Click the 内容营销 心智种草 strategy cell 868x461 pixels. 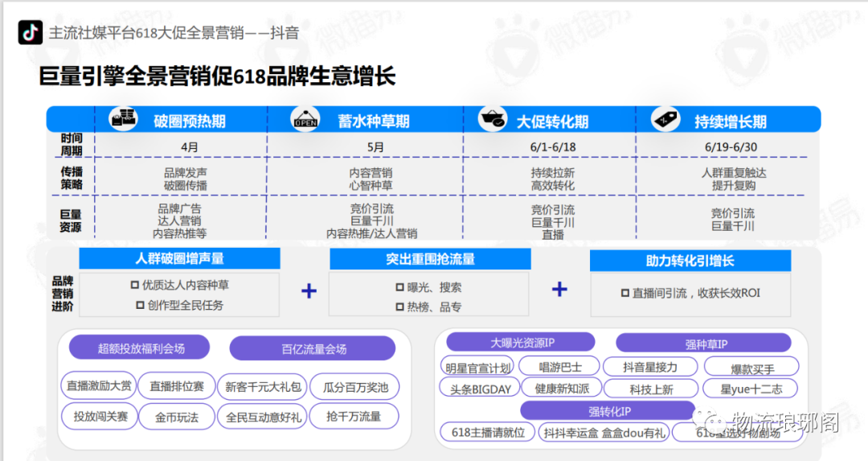click(371, 179)
